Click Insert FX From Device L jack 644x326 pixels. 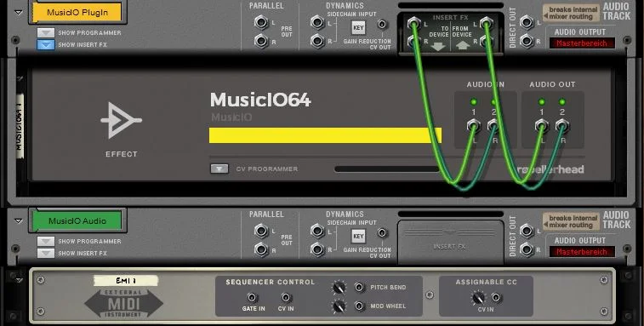click(x=486, y=23)
